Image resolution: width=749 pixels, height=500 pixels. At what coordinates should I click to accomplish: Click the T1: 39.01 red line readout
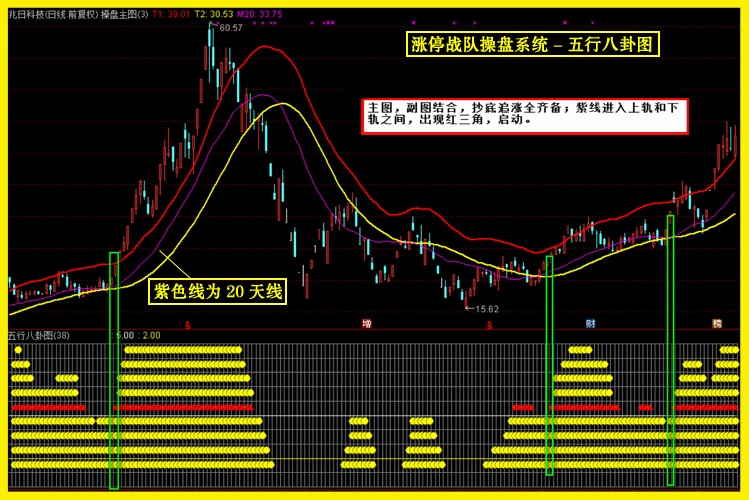pos(171,14)
